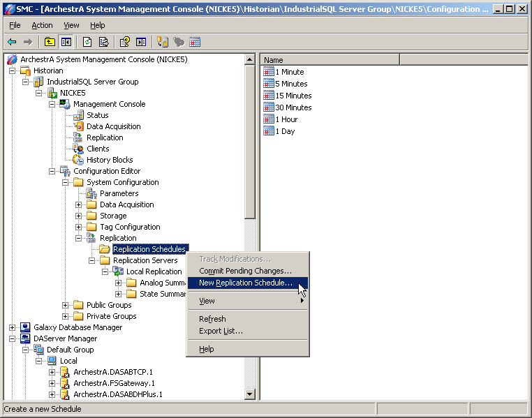The width and height of the screenshot is (532, 418).
Task: Choose Help in the context menu
Action: (x=248, y=349)
